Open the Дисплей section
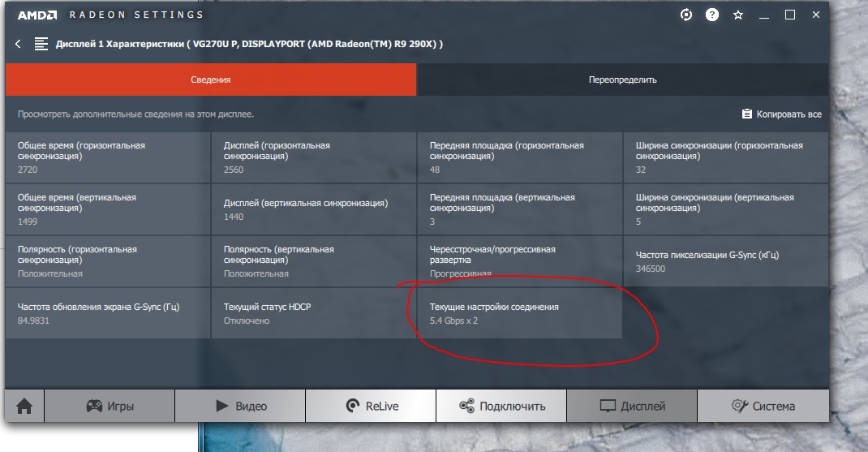This screenshot has width=868, height=452. pyautogui.click(x=632, y=406)
